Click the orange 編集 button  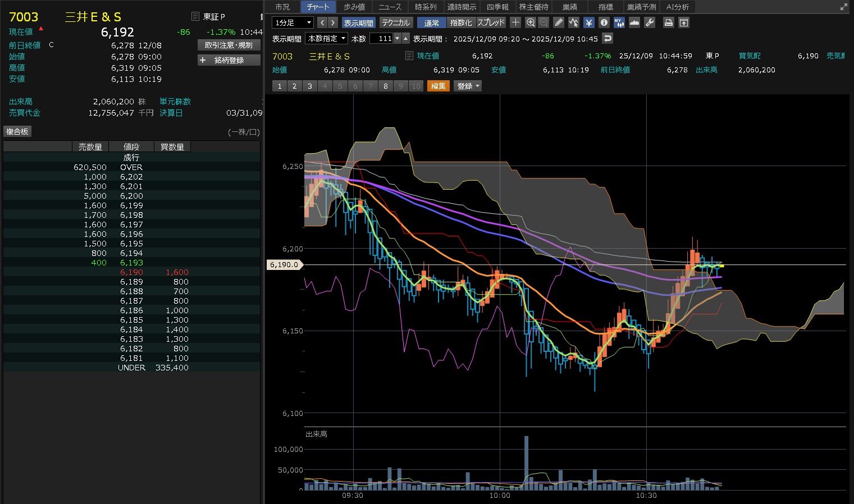[438, 86]
